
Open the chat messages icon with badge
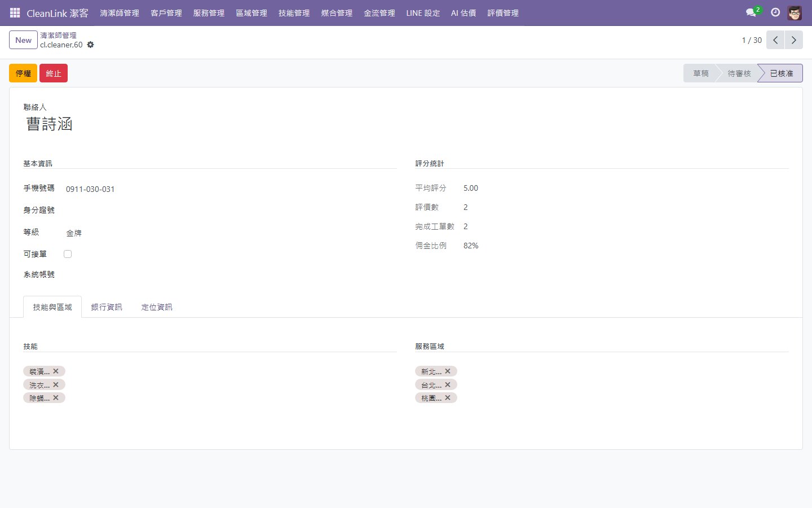(751, 12)
